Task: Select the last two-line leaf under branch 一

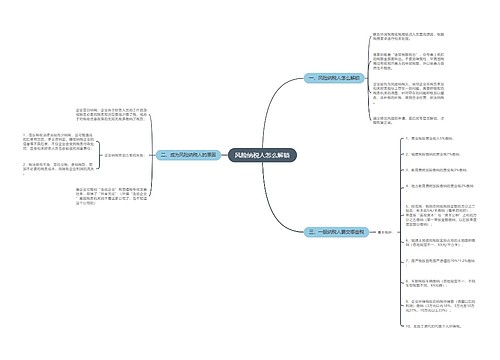Action: 408,120
